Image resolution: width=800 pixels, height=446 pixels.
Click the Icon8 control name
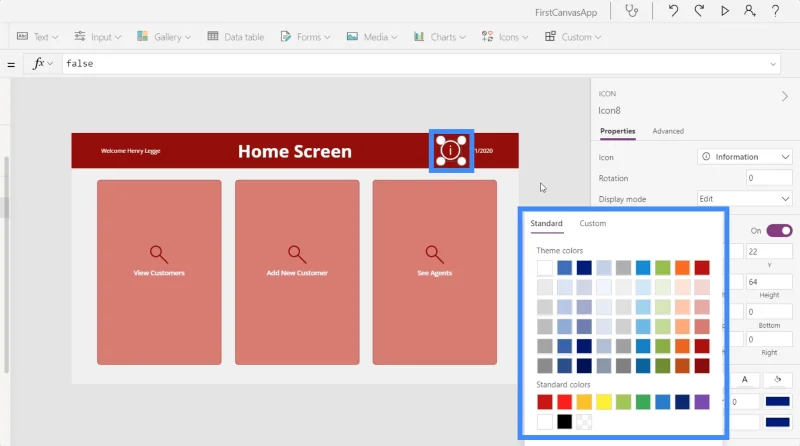coord(609,110)
